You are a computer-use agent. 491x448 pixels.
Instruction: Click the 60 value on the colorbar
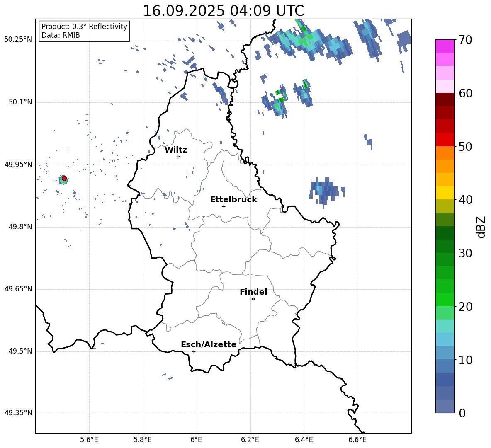click(465, 93)
